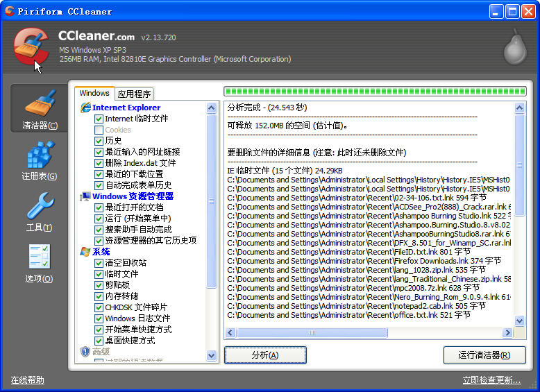
Task: Click the results horizontal scroll right arrow
Action: pyautogui.click(x=507, y=333)
